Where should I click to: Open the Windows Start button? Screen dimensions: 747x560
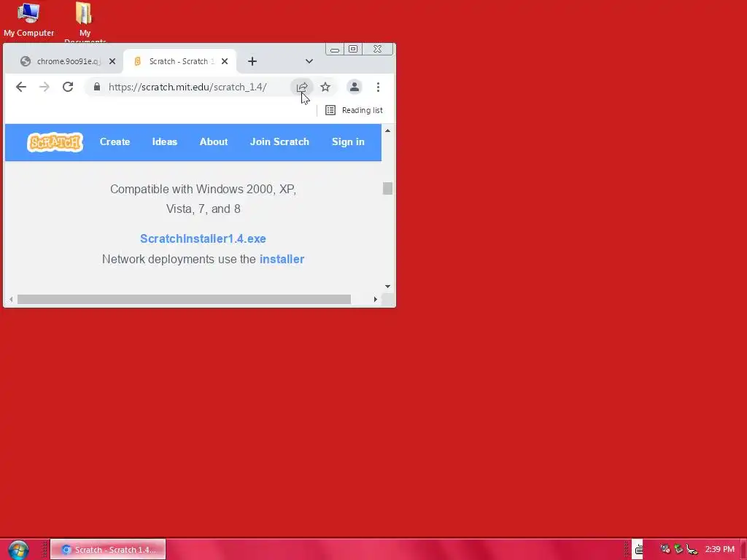[18, 550]
